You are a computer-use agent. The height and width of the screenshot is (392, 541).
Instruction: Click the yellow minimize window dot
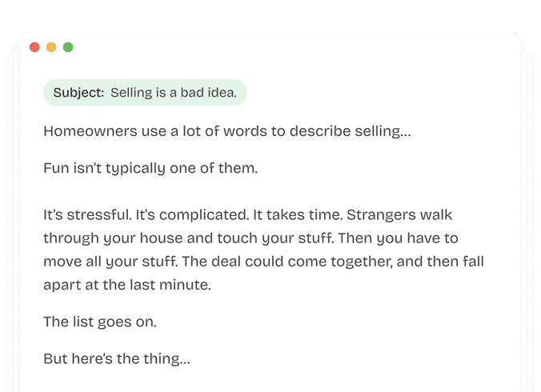pos(51,47)
